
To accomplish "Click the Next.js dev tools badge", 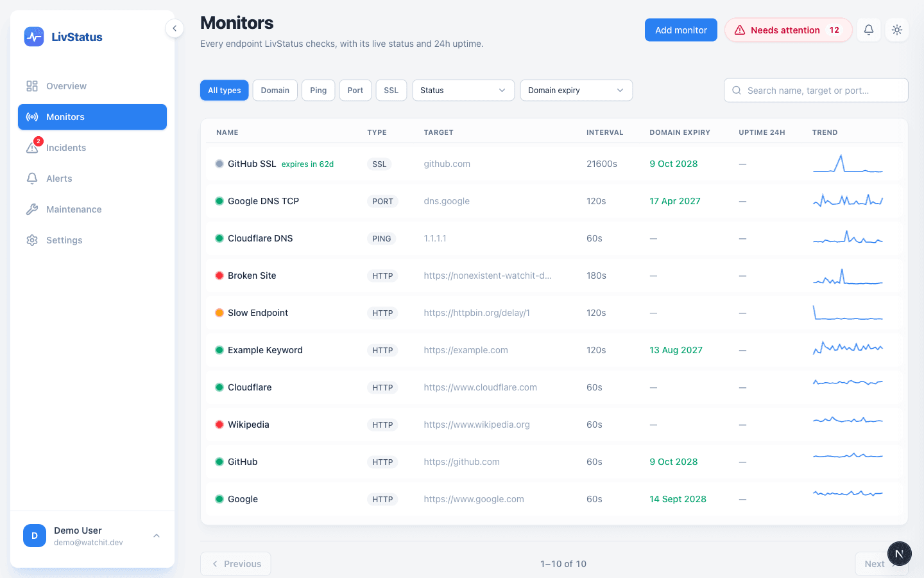I will click(x=899, y=554).
